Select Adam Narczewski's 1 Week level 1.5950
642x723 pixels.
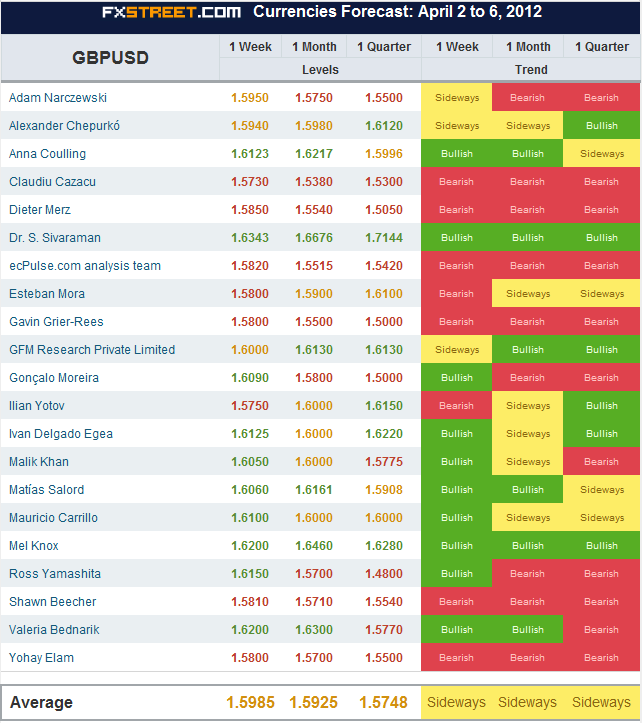[250, 98]
